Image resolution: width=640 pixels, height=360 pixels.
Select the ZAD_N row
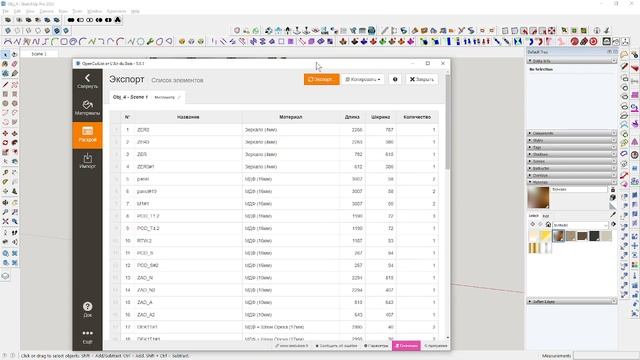(x=274, y=278)
